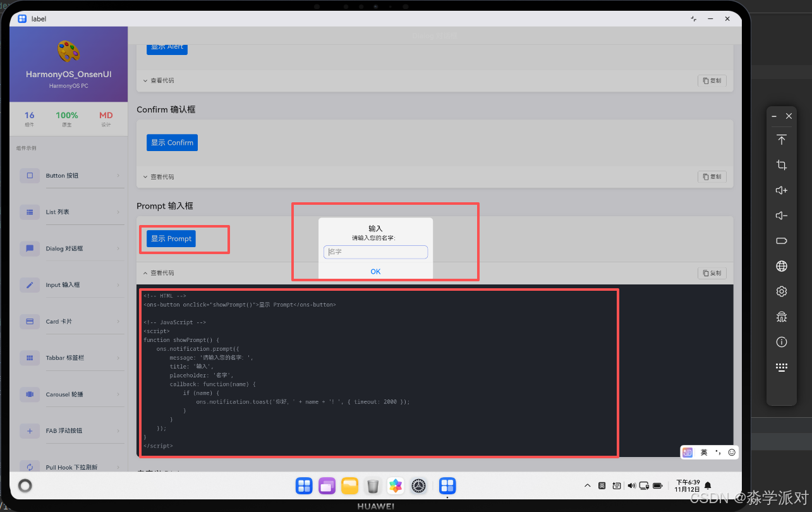Click the Confirm 确认框 section heading
Screen dimensions: 812x512
click(166, 109)
